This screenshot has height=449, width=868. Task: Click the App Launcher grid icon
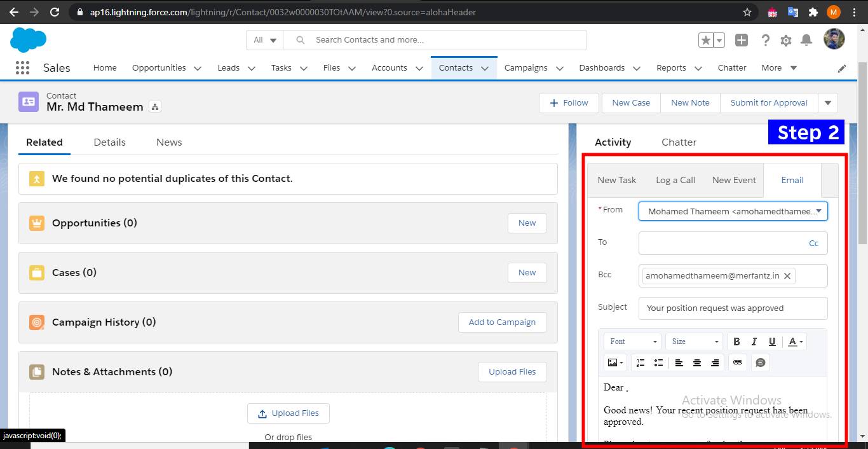(22, 67)
